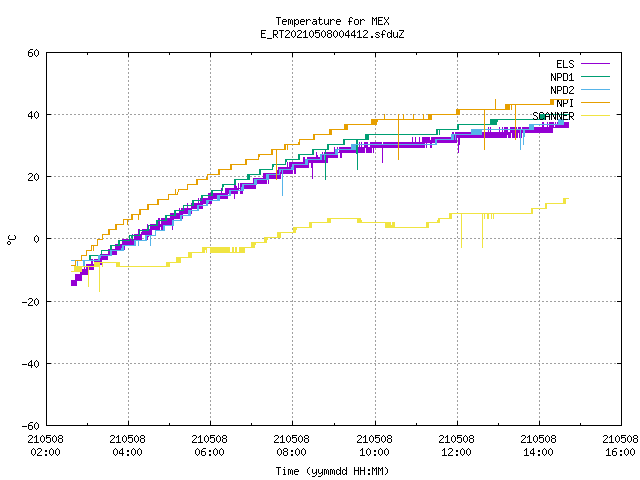The height and width of the screenshot is (480, 640).
Task: Click the x-axis tick label 210508 14:00
Action: (538, 446)
